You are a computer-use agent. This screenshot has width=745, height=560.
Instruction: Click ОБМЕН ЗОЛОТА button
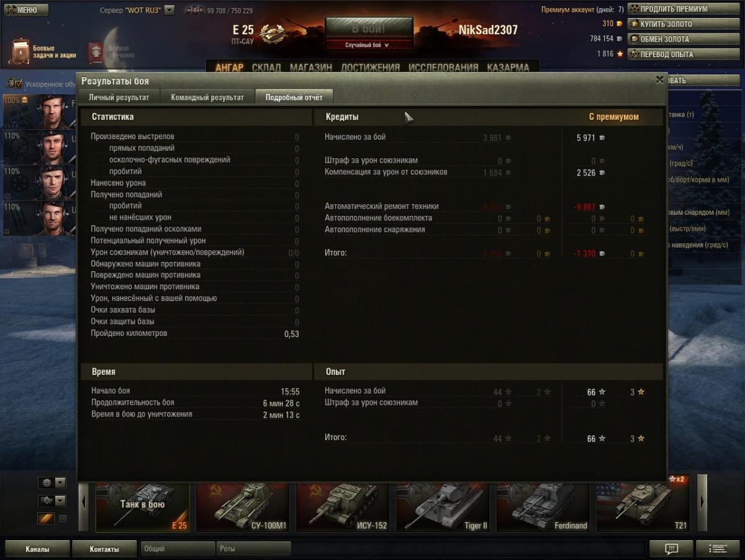point(683,39)
